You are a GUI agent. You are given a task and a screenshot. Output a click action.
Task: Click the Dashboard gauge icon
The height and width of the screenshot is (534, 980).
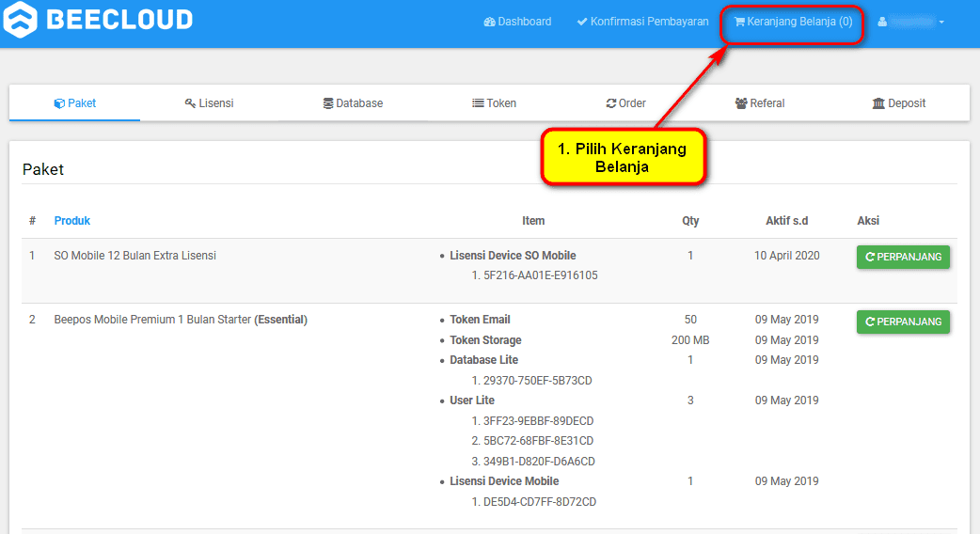(489, 22)
